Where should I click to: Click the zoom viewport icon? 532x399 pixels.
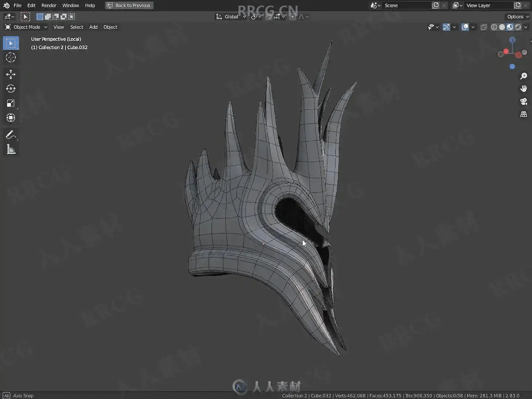tap(524, 76)
